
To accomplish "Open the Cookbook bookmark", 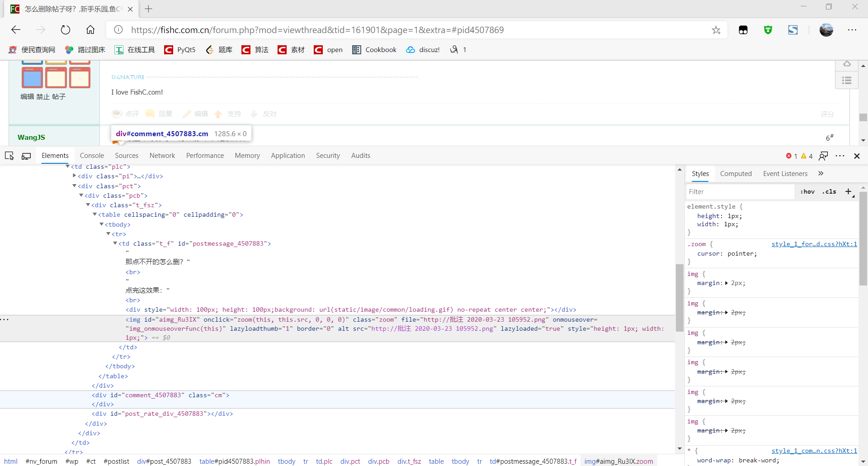I will pyautogui.click(x=374, y=50).
